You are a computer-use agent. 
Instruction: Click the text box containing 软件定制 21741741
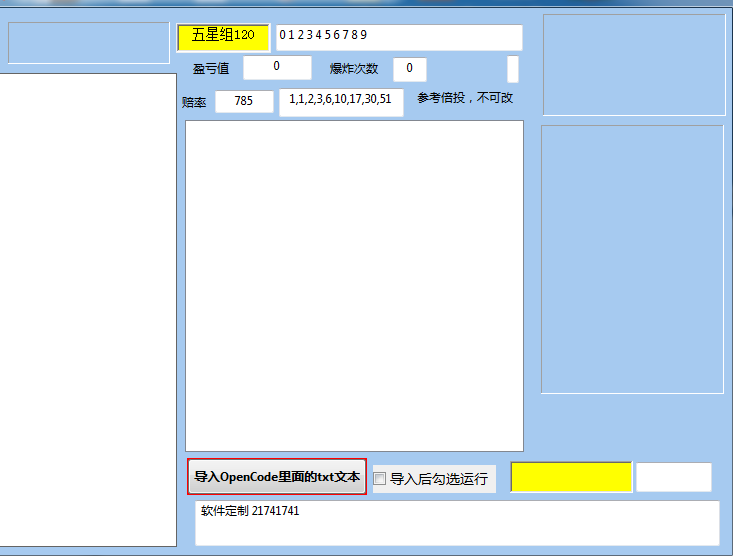[457, 523]
